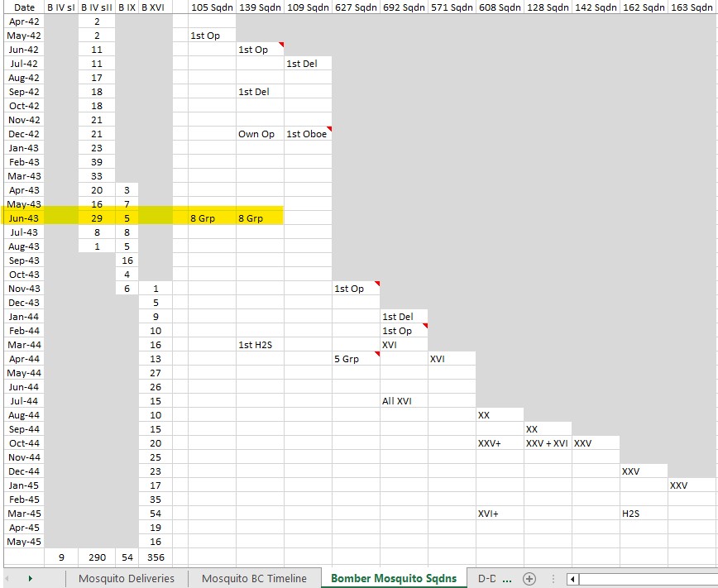Click XVI under 571 Sqdn
Image resolution: width=718 pixels, height=588 pixels.
[452, 359]
